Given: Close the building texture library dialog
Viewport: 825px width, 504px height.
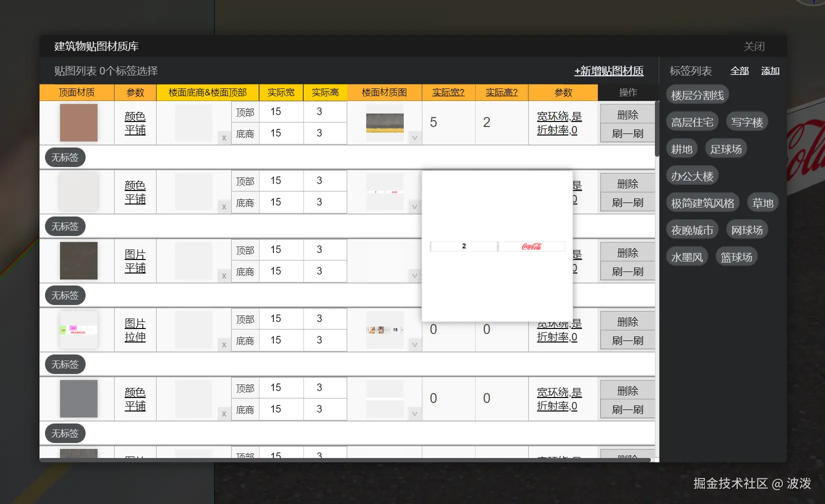Looking at the screenshot, I should (x=754, y=46).
